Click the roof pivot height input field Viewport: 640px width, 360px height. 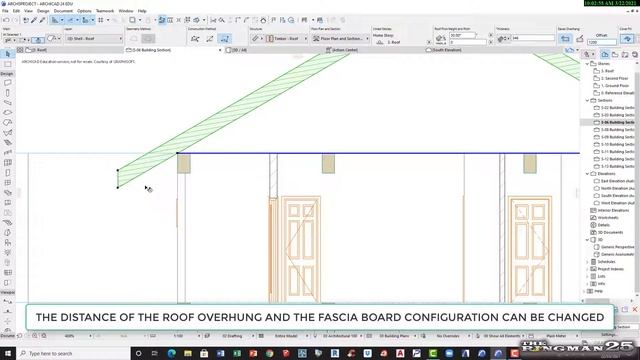click(468, 42)
